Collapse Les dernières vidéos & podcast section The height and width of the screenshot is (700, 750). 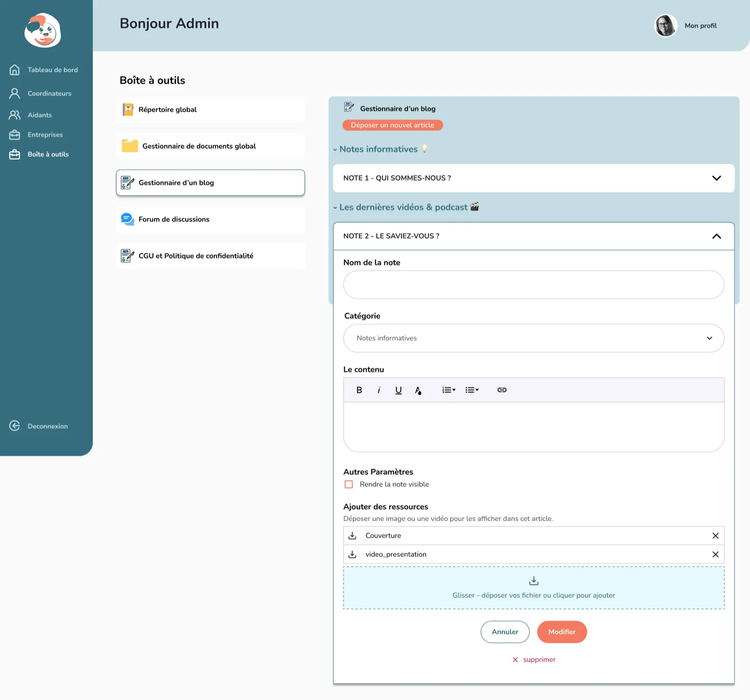click(x=335, y=208)
